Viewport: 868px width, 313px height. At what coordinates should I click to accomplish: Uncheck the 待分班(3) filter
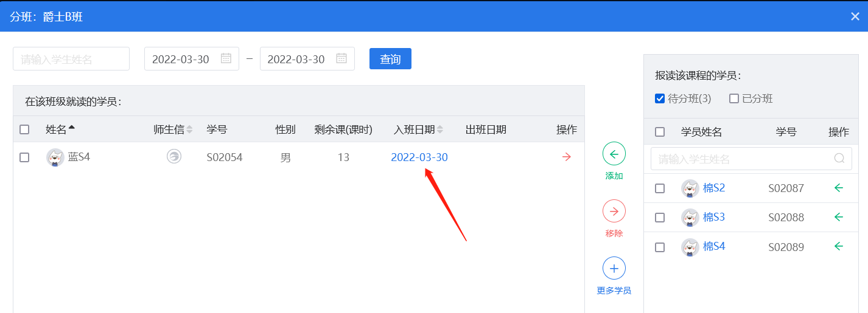(660, 98)
